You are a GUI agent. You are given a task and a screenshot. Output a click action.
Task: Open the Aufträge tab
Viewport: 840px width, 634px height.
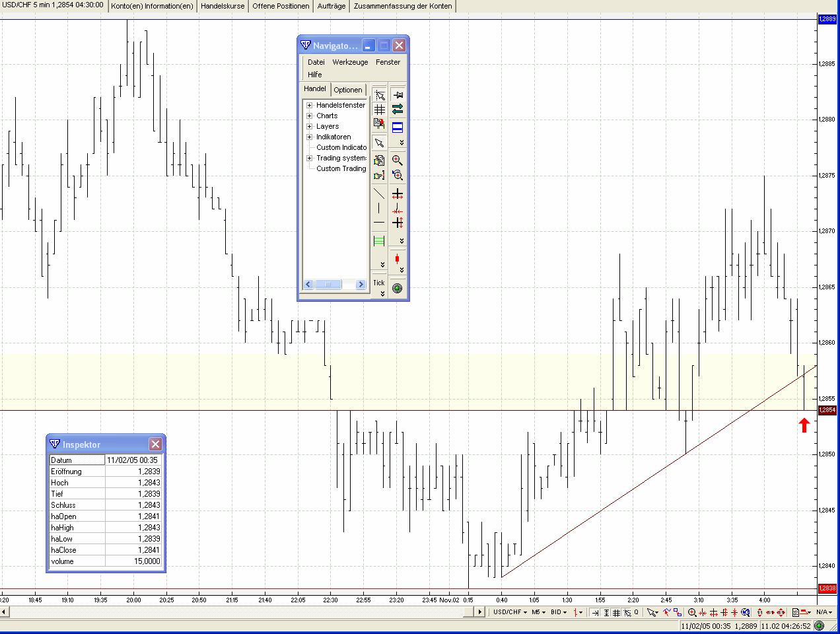[332, 6]
